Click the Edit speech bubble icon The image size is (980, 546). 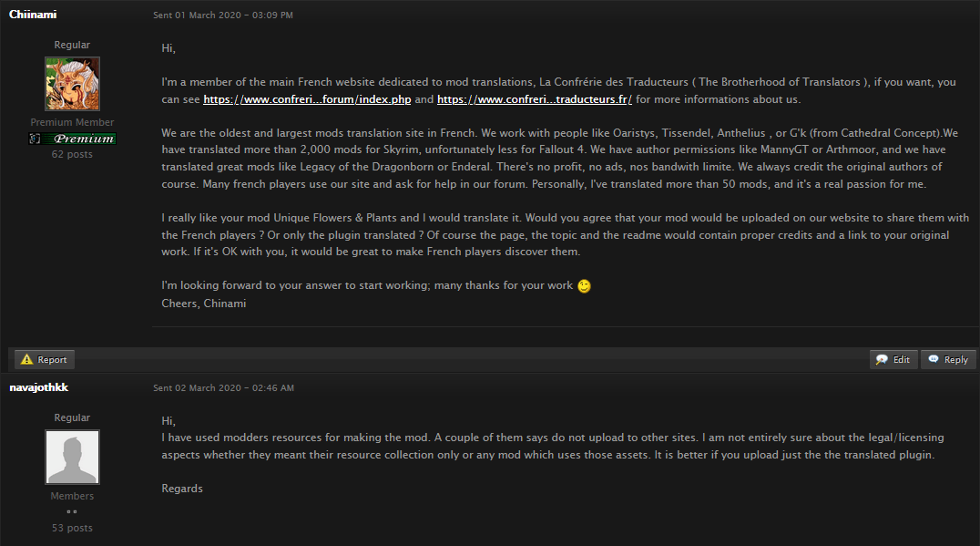(882, 360)
